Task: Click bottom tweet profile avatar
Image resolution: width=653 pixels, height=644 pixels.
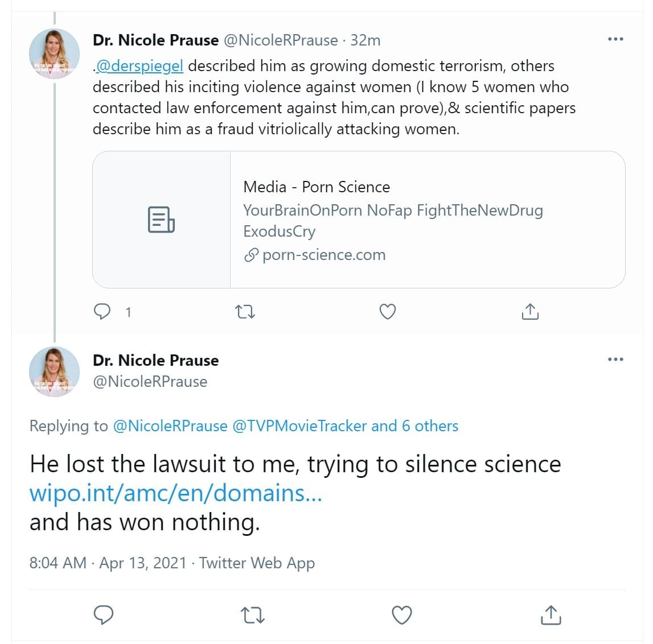Action: (55, 371)
